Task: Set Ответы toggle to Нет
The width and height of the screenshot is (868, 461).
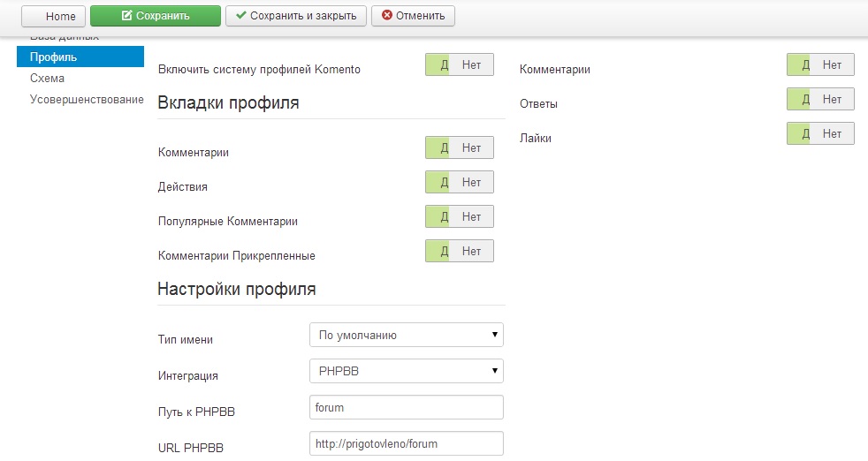Action: [832, 99]
